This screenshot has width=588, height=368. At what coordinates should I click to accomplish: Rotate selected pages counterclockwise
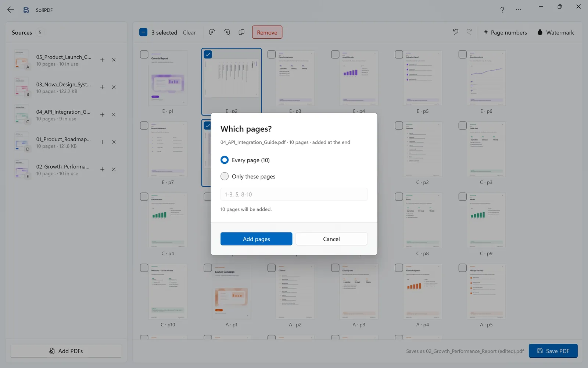[x=212, y=32]
